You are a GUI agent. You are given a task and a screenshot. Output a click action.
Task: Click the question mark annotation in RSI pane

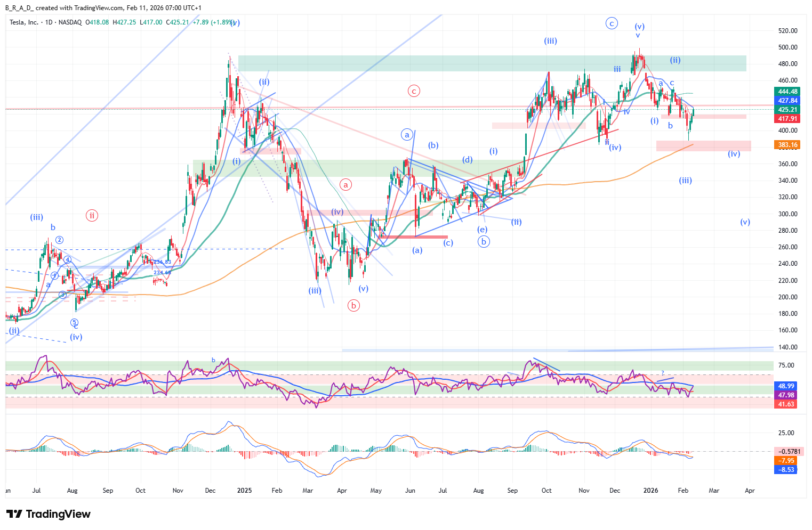pyautogui.click(x=663, y=372)
